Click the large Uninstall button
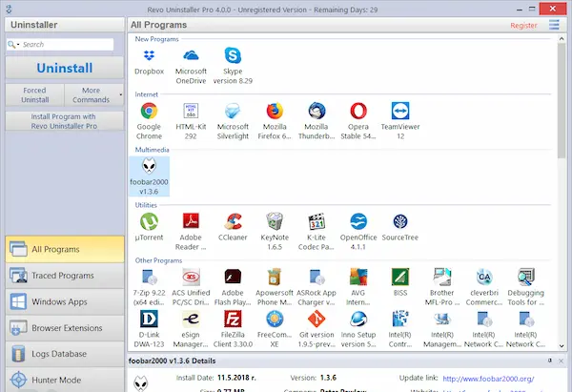 [65, 68]
